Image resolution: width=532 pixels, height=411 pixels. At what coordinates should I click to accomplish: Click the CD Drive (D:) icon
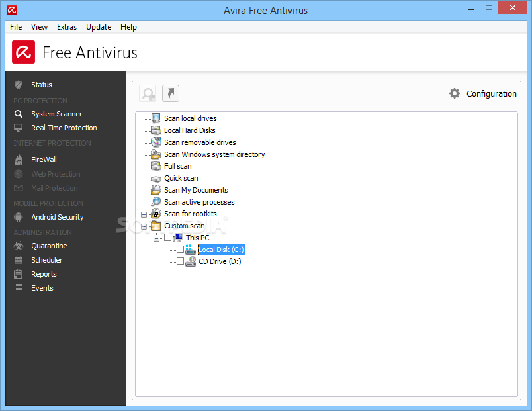tap(191, 261)
